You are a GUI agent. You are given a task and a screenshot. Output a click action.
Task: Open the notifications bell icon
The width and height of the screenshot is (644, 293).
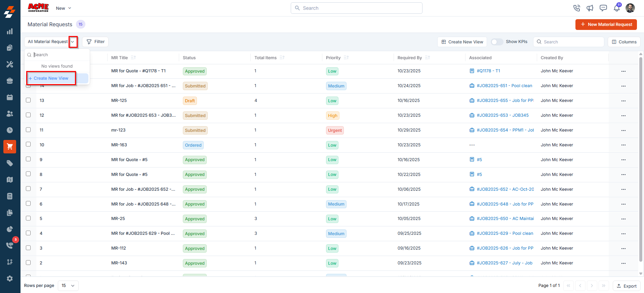click(617, 8)
